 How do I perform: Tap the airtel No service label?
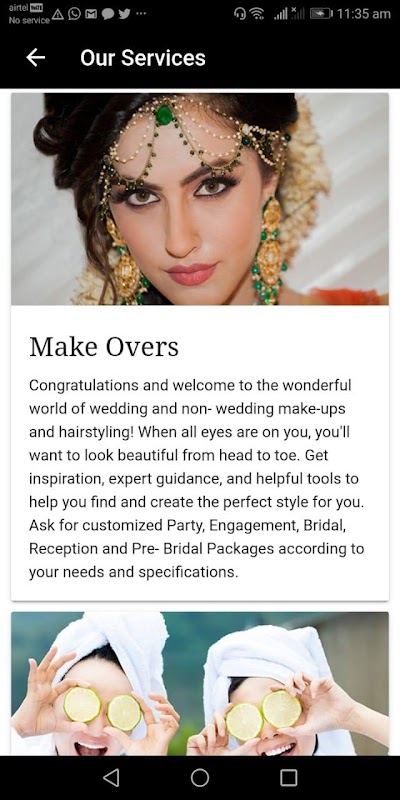pos(29,14)
